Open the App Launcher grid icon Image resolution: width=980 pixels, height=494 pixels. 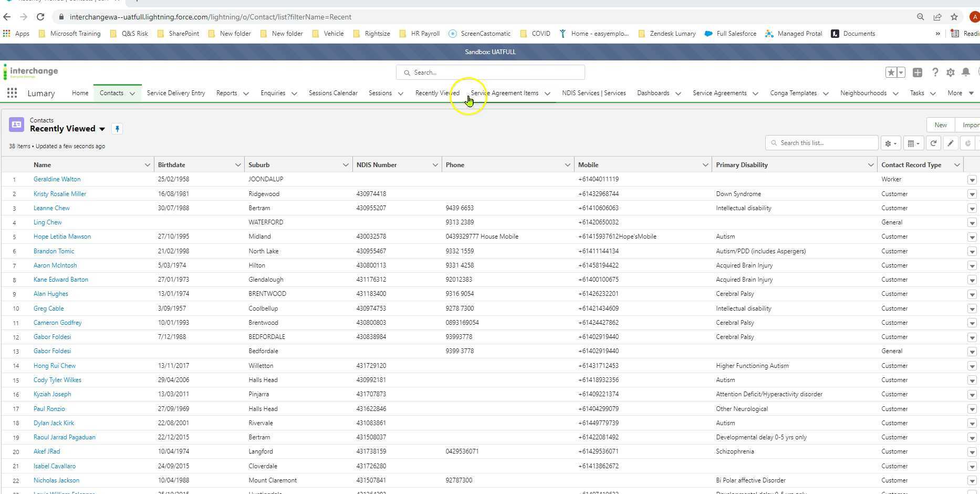point(12,94)
